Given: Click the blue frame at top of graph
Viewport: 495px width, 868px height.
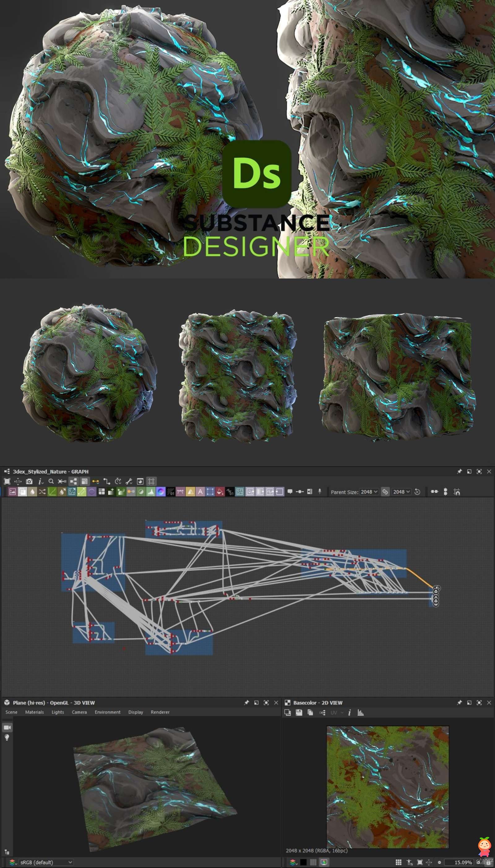Looking at the screenshot, I should pyautogui.click(x=183, y=529).
